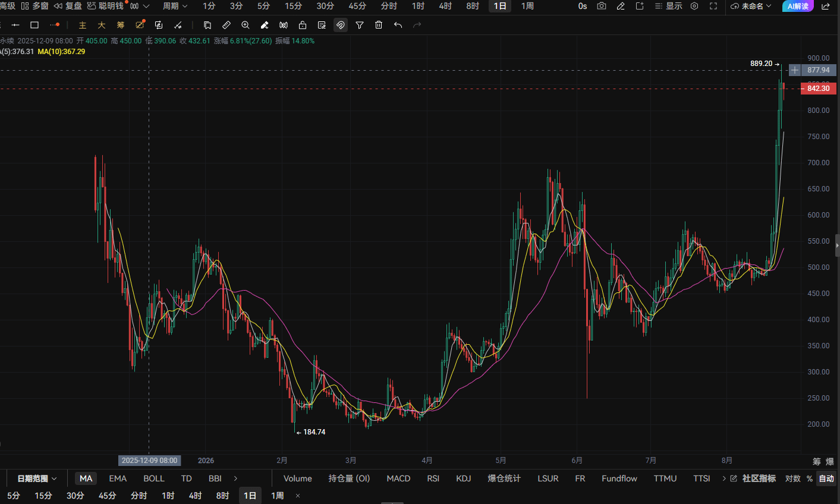This screenshot has width=840, height=504.
Task: Add the MACD sub-indicator
Action: click(398, 478)
